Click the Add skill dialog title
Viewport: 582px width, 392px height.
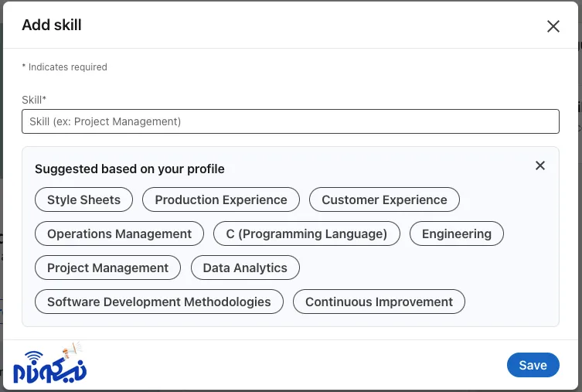tap(52, 25)
